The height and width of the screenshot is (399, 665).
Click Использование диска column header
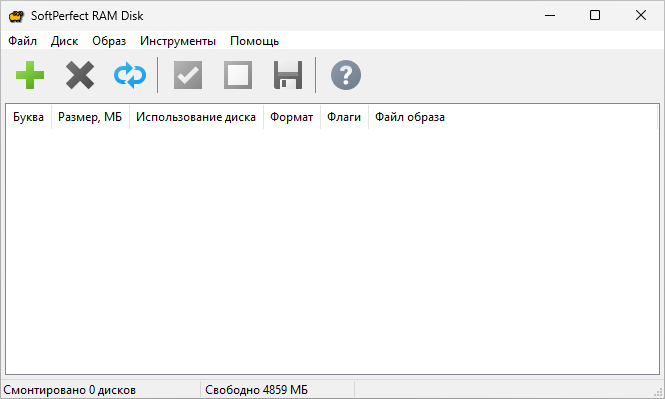196,117
